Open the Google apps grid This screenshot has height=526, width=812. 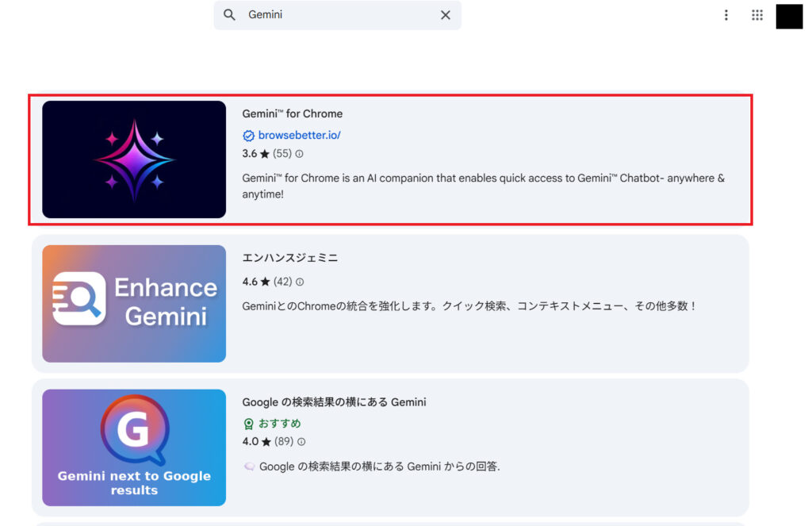[757, 15]
